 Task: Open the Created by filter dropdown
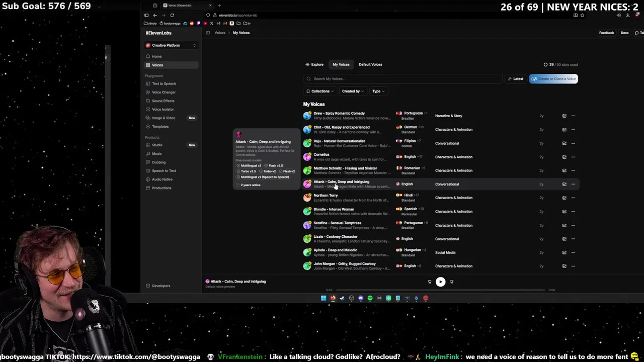[x=353, y=91]
